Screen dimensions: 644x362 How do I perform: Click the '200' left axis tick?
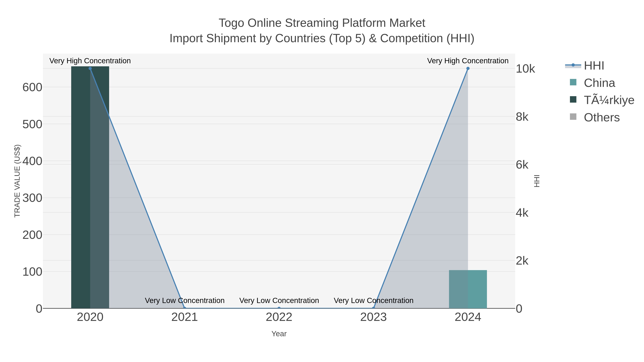click(x=32, y=235)
